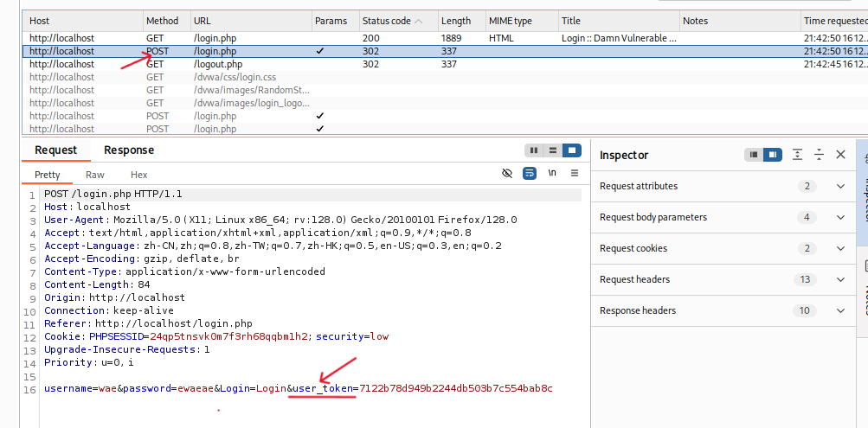
Task: Click the PHPSESSID cookie value in request
Action: coord(228,336)
